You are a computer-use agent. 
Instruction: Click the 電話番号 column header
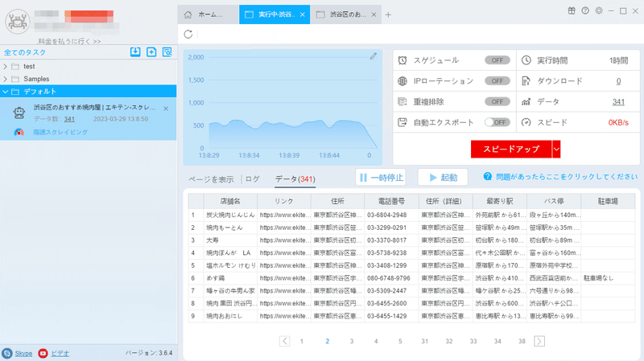[391, 202]
